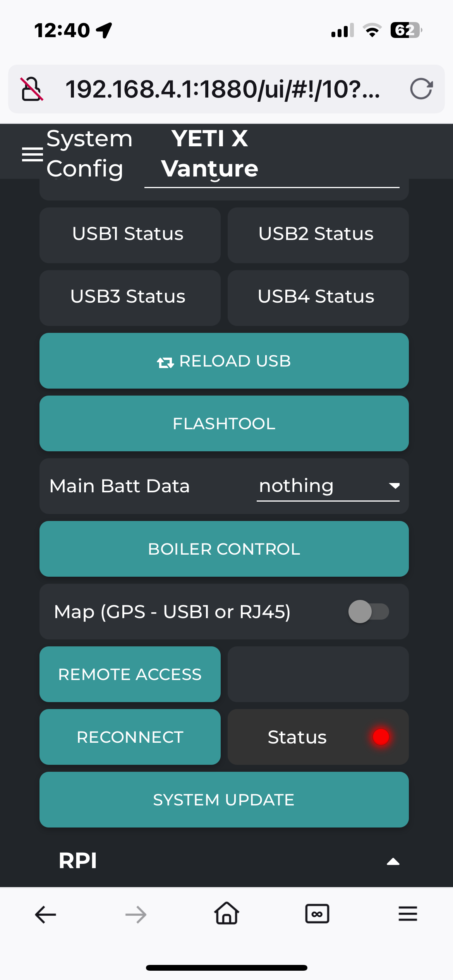Start SYSTEM UPDATE
Screen dimensions: 453x980
pos(224,800)
